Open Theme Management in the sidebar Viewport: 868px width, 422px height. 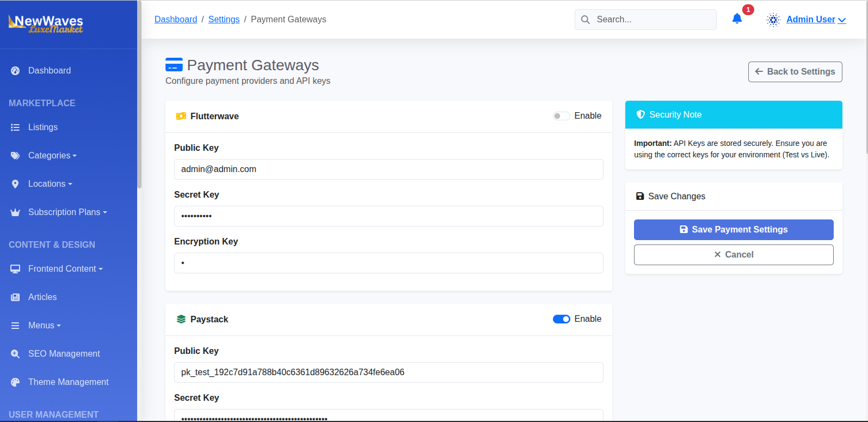click(69, 382)
